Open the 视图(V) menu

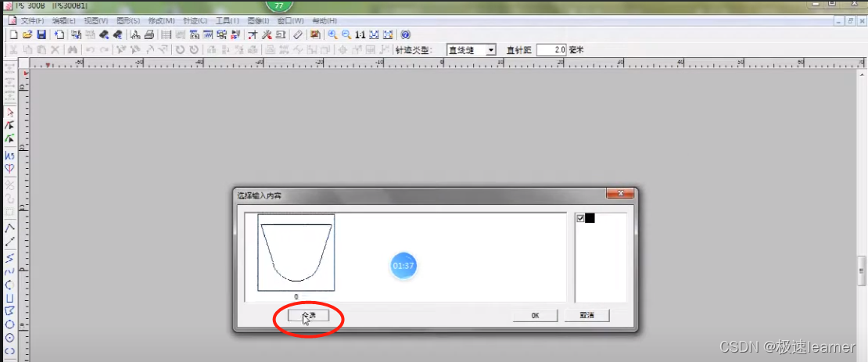(x=95, y=20)
